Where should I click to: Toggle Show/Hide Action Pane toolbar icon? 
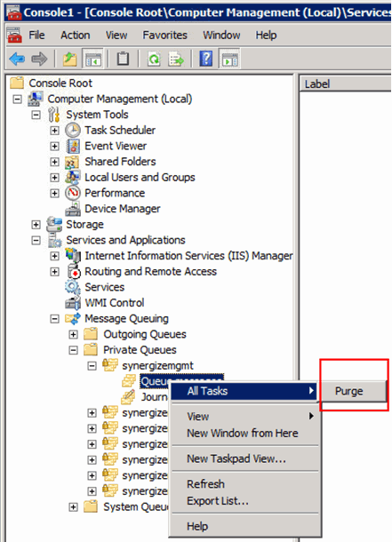click(230, 59)
